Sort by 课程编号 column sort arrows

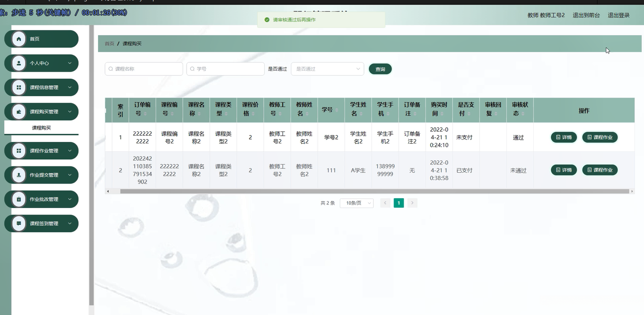172,114
